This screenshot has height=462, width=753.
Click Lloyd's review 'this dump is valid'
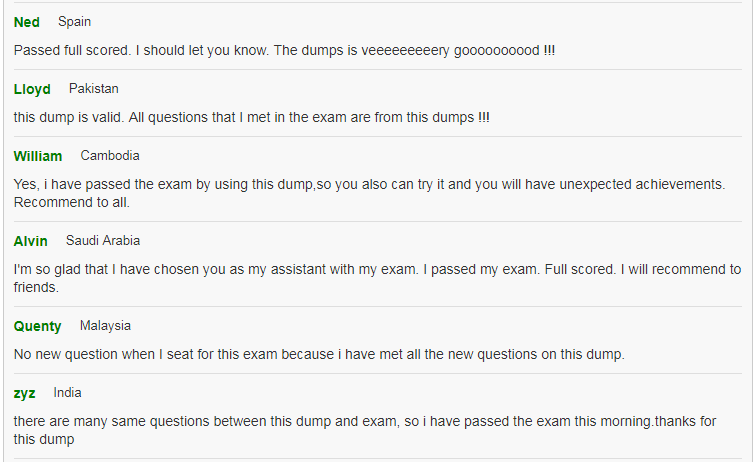252,118
